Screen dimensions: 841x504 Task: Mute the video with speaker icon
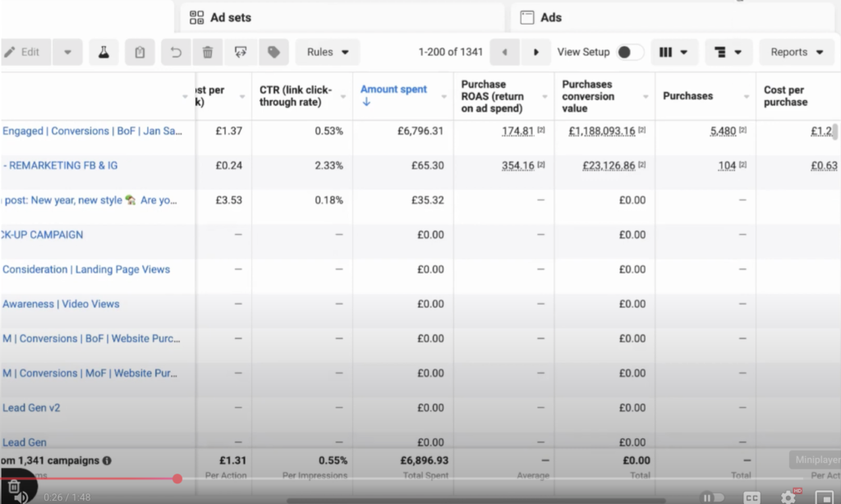(x=21, y=497)
